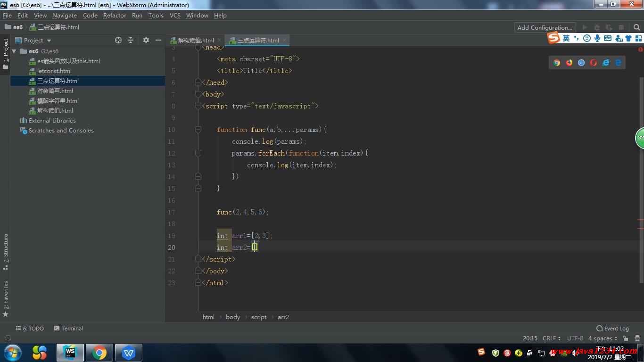
Task: Toggle the 1: Project tool window stripe
Action: coord(6,54)
